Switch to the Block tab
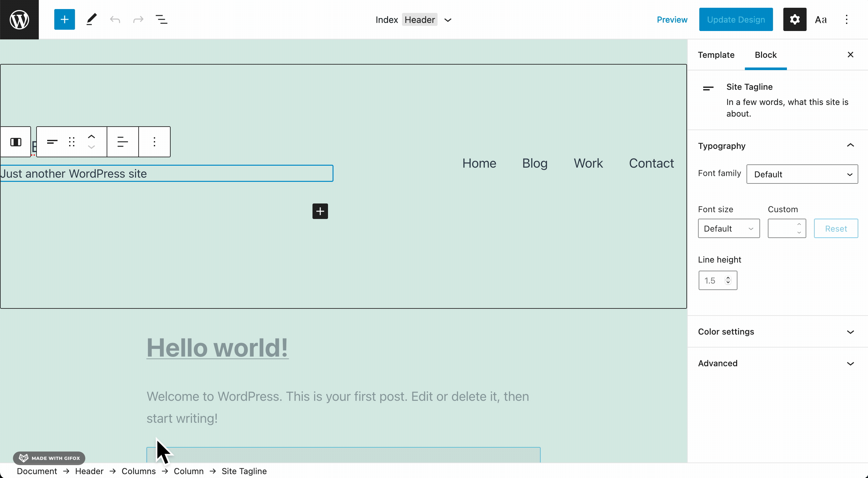Screen dimensions: 868x478 (x=765, y=55)
